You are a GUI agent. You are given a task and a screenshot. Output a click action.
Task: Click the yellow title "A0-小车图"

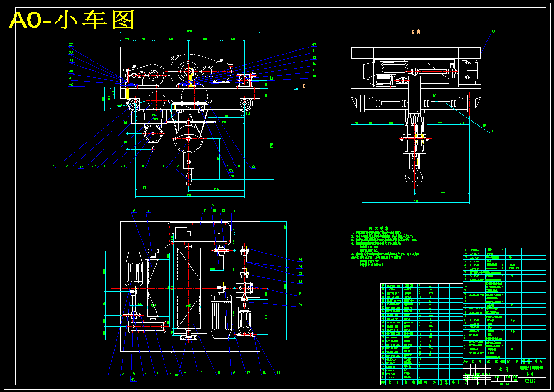[73, 20]
